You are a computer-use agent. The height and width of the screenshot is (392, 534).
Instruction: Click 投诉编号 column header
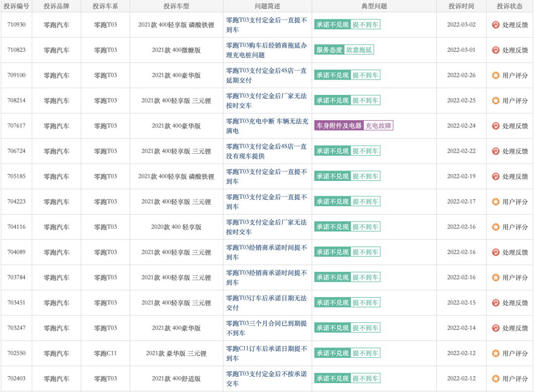16,6
